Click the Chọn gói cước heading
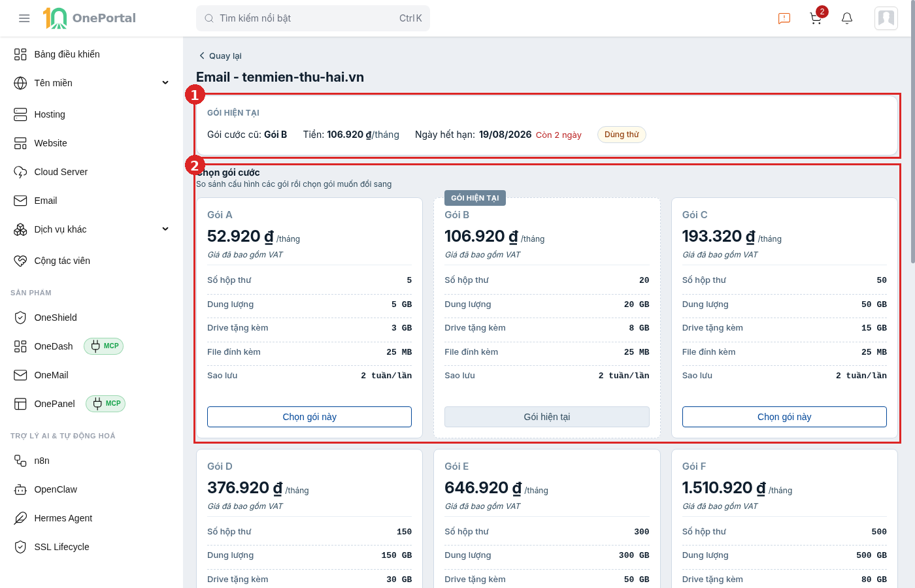The height and width of the screenshot is (588, 915). pos(228,172)
